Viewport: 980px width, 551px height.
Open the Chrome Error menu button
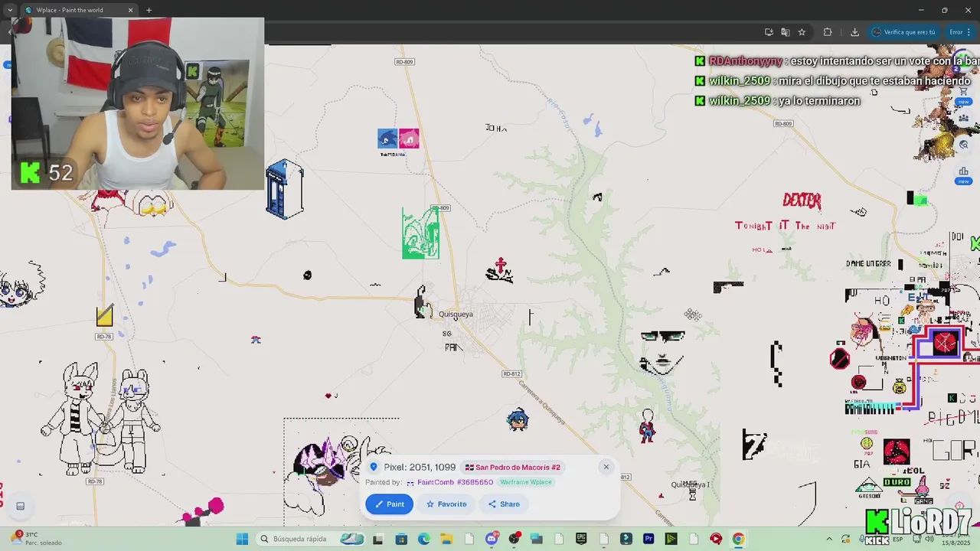pyautogui.click(x=959, y=32)
